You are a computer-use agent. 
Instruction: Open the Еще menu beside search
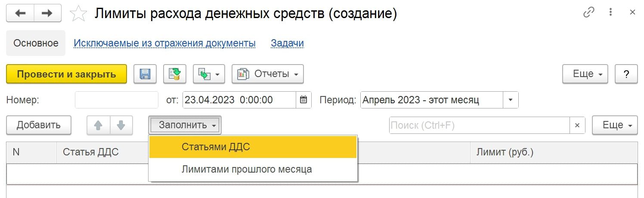(x=614, y=125)
